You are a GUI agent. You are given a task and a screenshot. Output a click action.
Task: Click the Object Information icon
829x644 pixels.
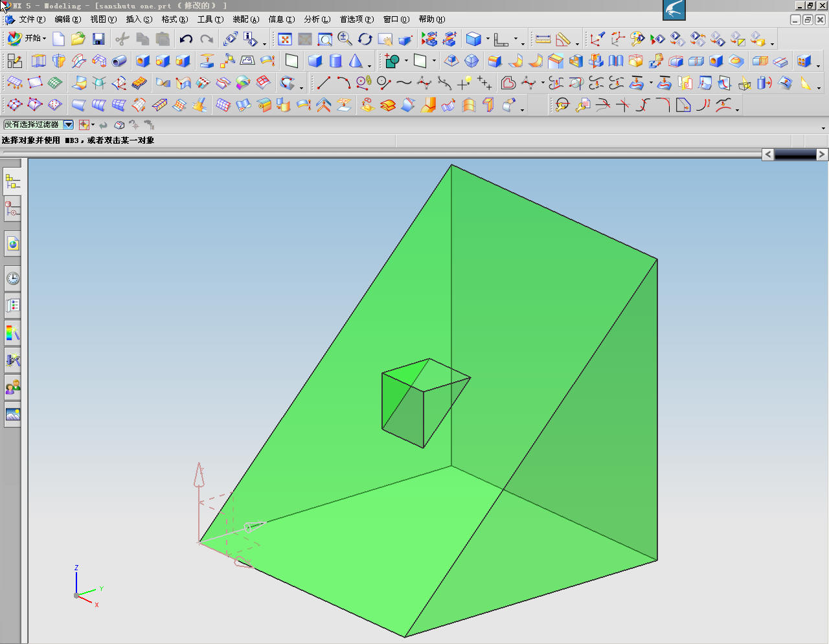pos(250,39)
